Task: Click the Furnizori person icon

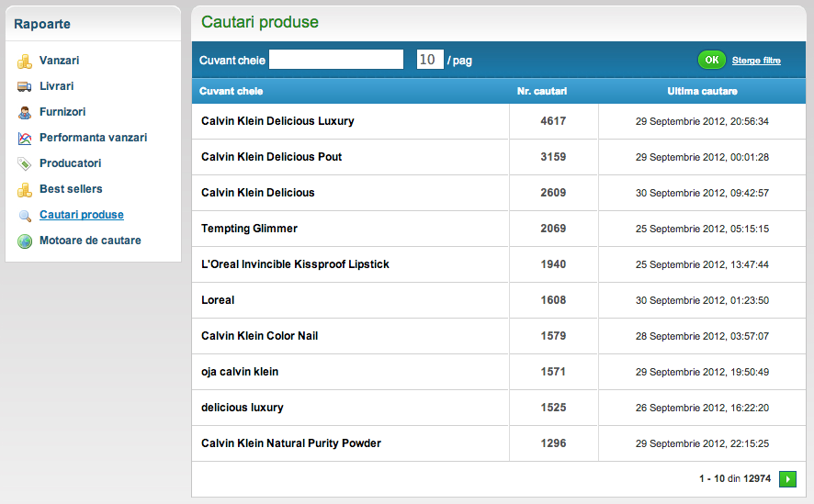Action: pyautogui.click(x=25, y=113)
